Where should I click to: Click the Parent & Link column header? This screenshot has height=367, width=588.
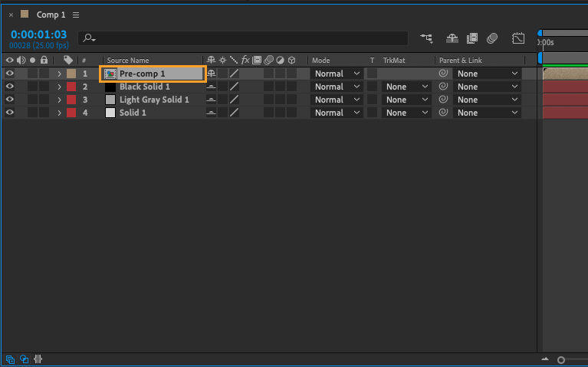point(461,61)
